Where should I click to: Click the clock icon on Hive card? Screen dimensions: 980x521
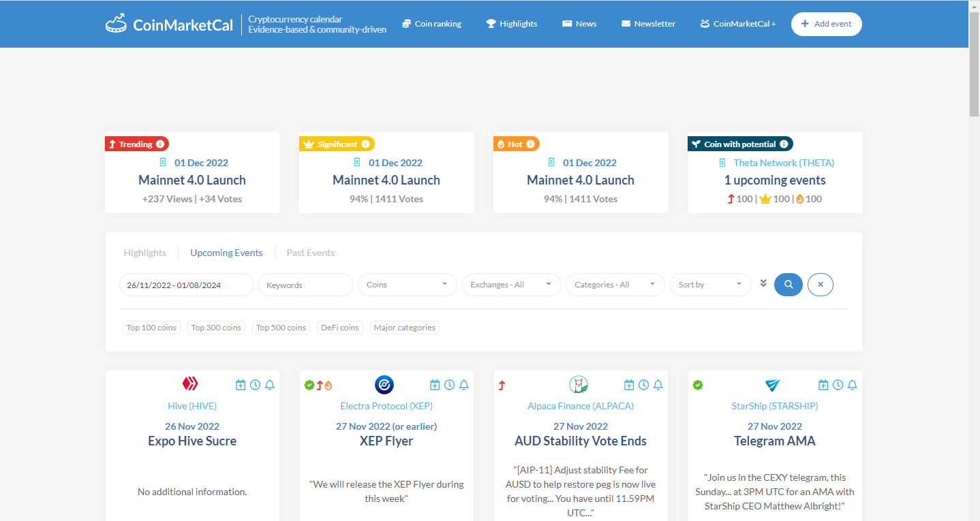pyautogui.click(x=255, y=385)
